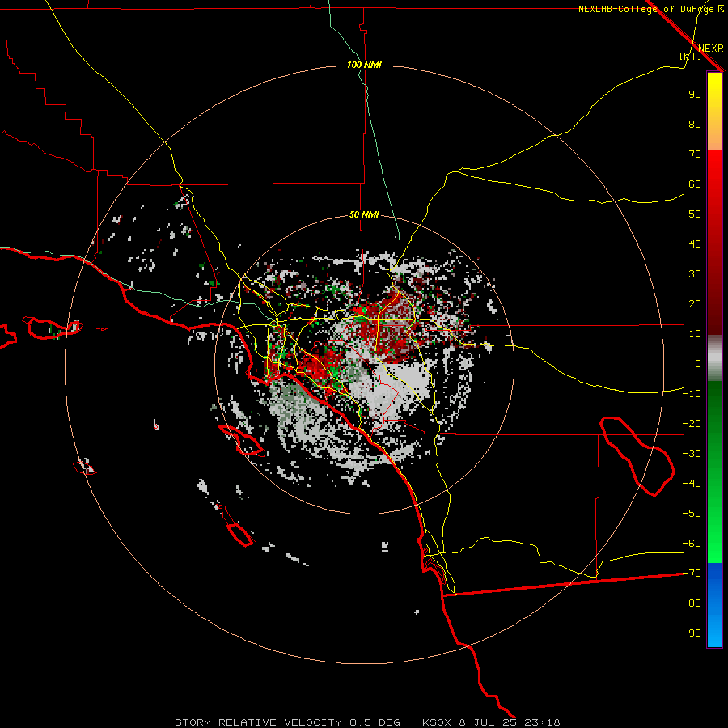Select the positive 10 value on the scale
Screen dimensions: 728x728
coord(695,334)
